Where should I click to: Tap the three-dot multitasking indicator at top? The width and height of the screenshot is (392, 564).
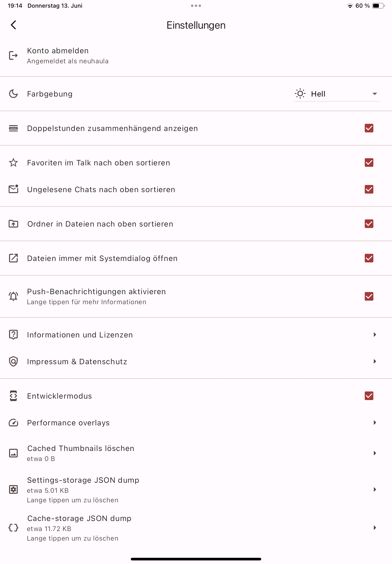(196, 6)
